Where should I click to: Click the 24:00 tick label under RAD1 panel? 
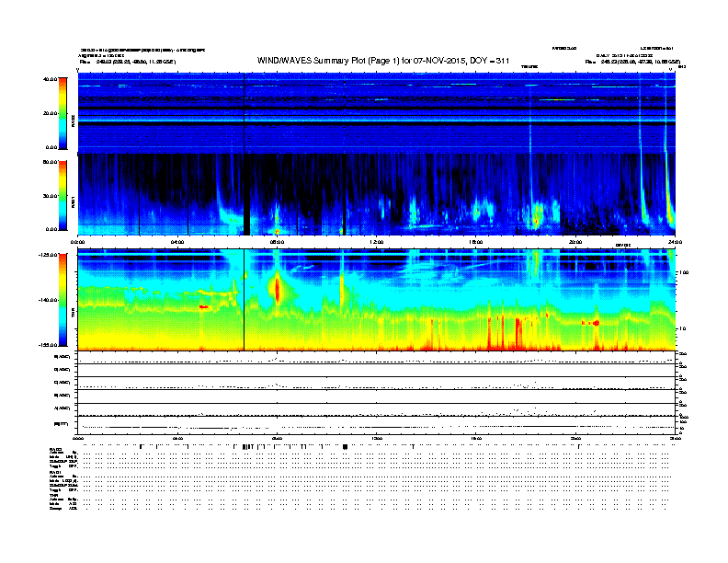tap(675, 242)
